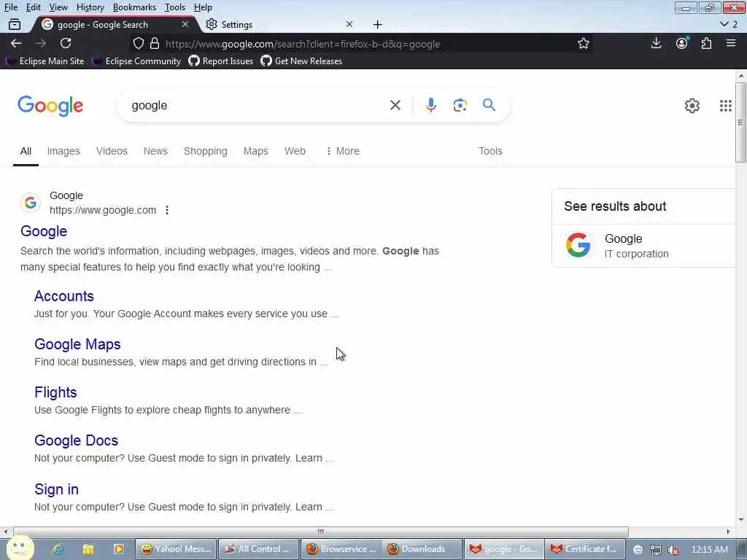Open the Tools search options

click(490, 151)
